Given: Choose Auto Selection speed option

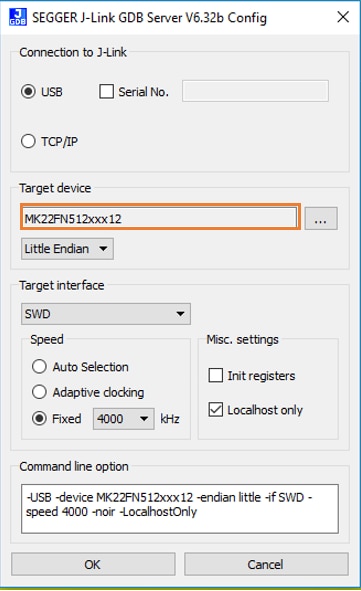Looking at the screenshot, I should [39, 366].
